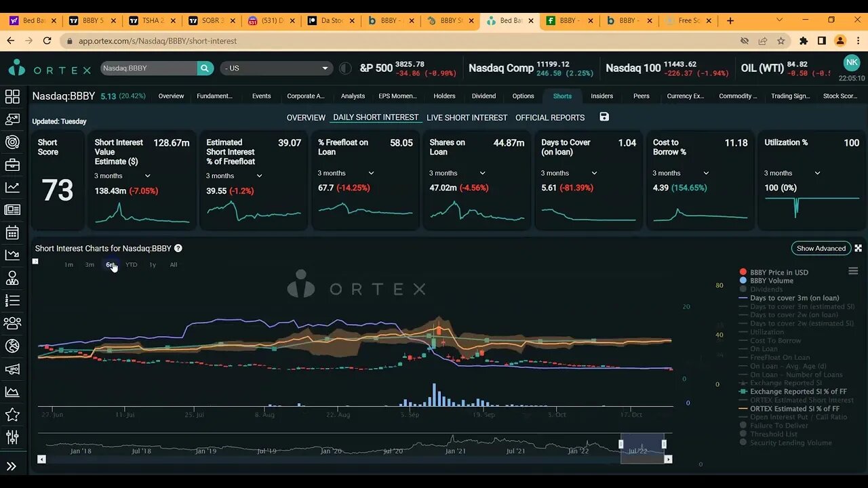Open the dashboard grid icon in sidebar
868x488 pixels.
click(12, 97)
